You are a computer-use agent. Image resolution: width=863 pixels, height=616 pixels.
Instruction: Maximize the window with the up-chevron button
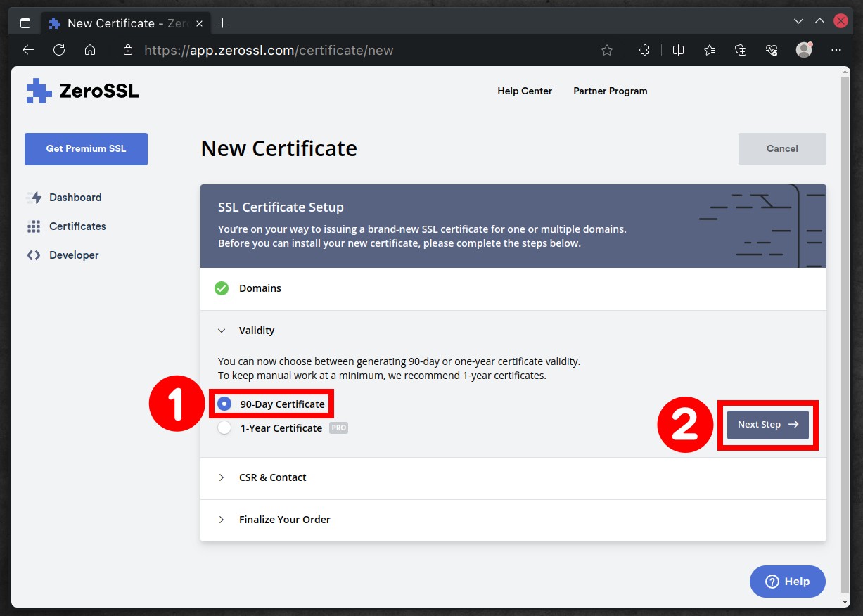tap(819, 21)
